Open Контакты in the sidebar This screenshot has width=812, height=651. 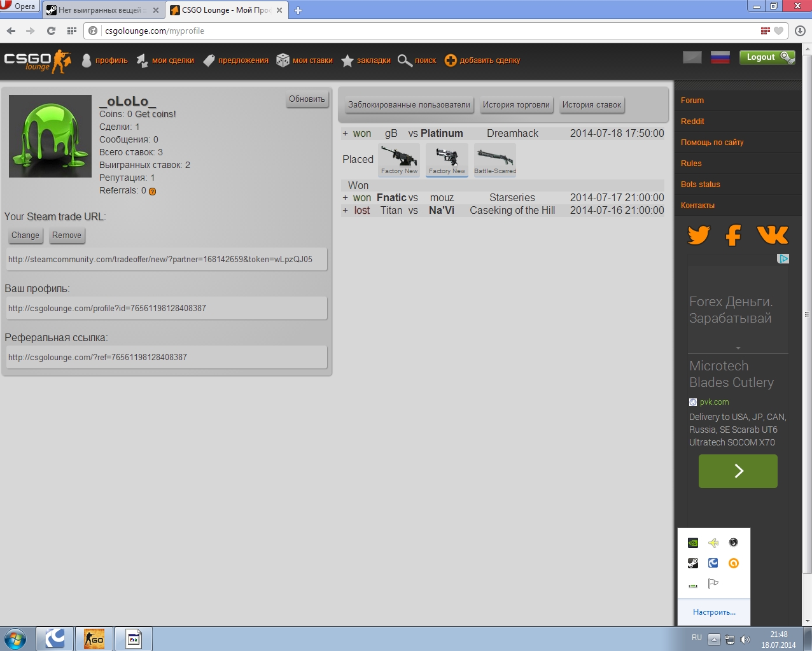(697, 206)
